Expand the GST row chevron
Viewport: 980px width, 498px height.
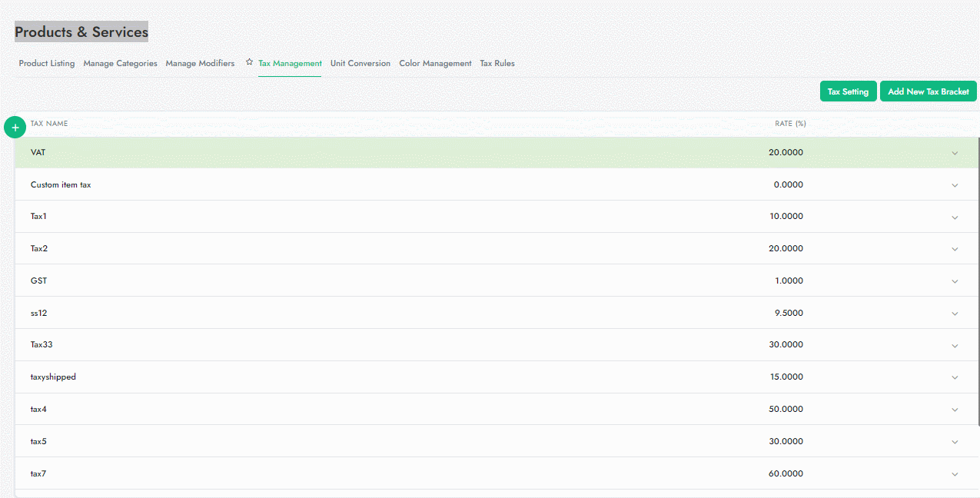point(955,281)
